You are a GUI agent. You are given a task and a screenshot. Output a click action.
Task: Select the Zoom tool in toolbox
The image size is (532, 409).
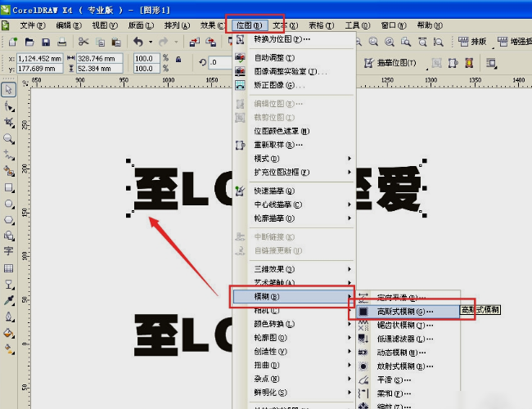9,139
